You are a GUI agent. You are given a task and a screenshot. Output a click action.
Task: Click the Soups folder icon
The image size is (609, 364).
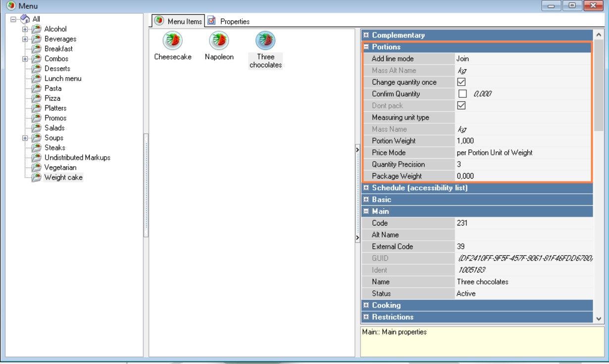tap(36, 138)
